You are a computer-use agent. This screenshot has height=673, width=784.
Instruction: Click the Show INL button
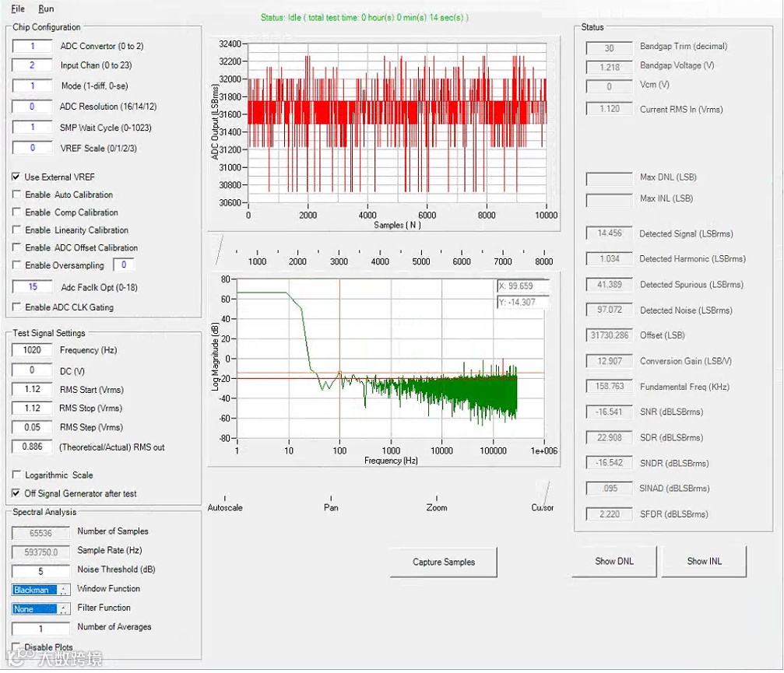[704, 561]
